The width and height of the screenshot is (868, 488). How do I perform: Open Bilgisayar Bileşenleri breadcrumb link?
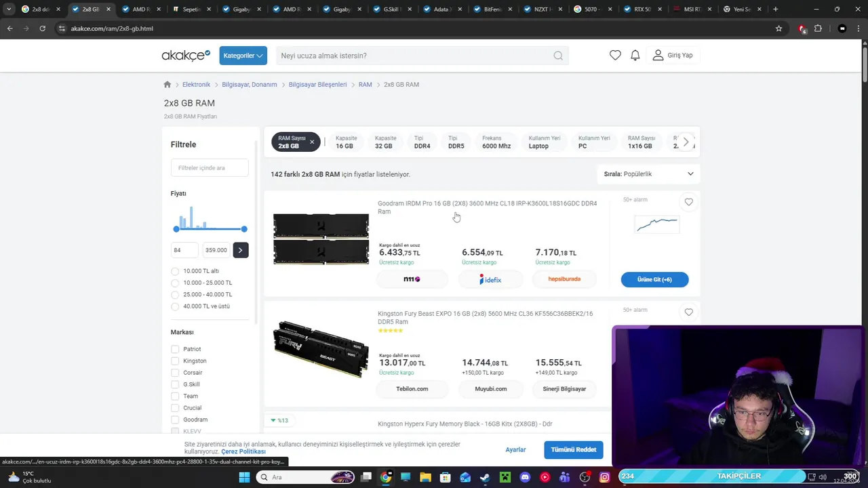(317, 85)
